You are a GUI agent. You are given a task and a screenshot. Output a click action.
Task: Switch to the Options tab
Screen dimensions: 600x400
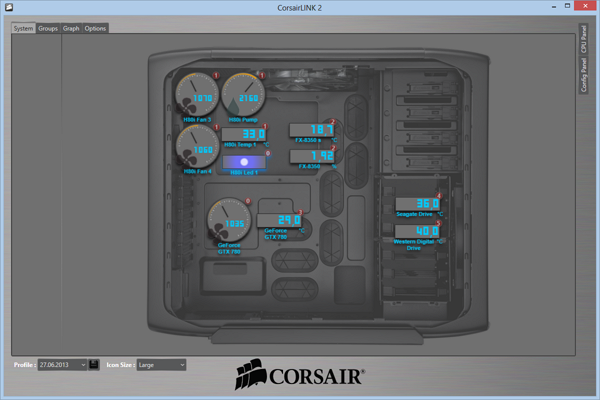(x=95, y=28)
